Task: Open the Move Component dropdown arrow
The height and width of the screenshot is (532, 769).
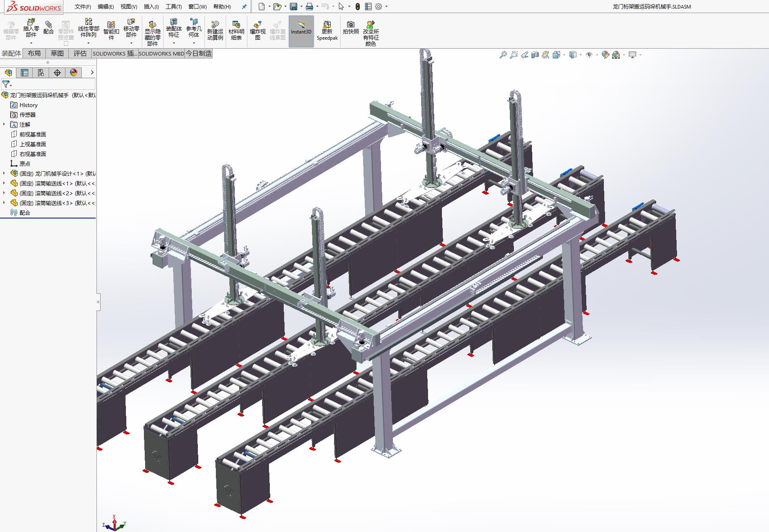Action: [x=131, y=43]
